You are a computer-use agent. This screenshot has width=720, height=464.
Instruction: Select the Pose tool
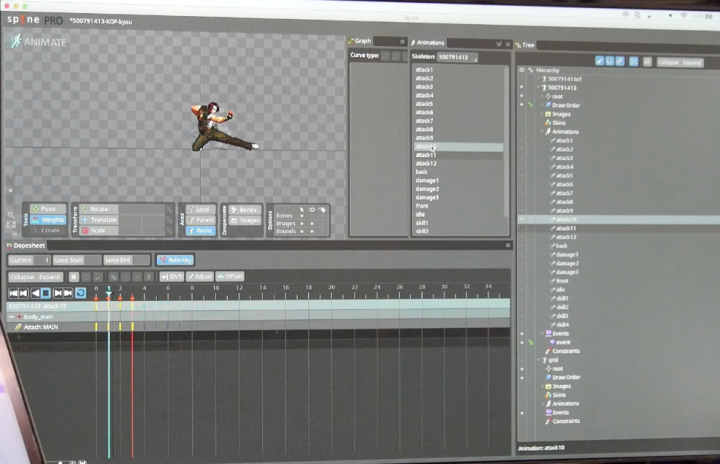[49, 209]
